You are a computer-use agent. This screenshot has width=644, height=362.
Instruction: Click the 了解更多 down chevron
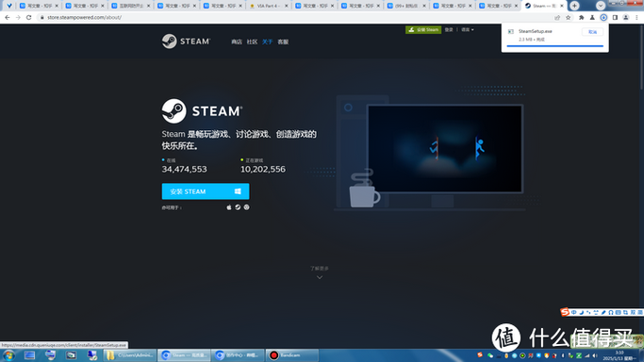point(320,277)
